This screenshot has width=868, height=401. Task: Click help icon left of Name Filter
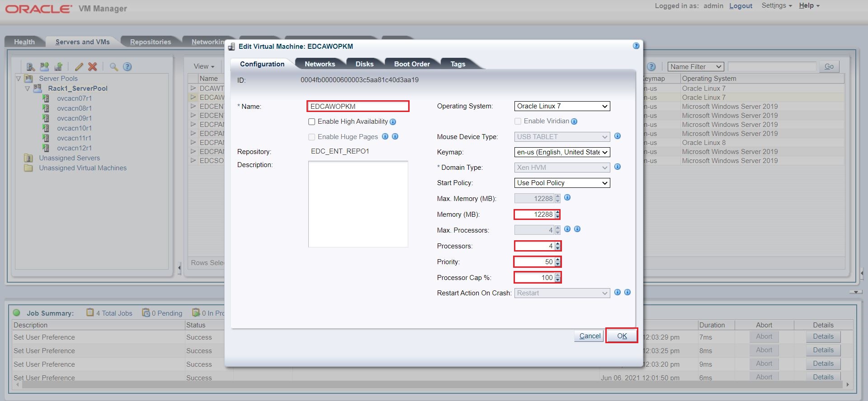click(x=651, y=67)
